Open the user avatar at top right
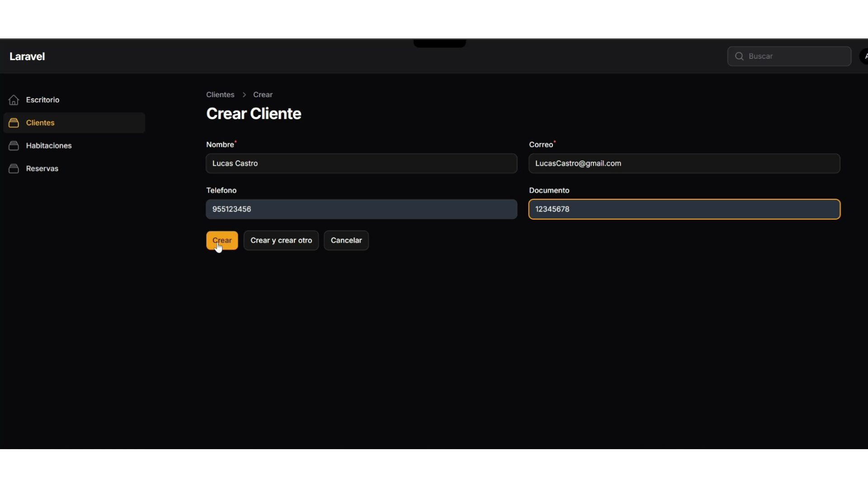The height and width of the screenshot is (488, 868). point(864,56)
